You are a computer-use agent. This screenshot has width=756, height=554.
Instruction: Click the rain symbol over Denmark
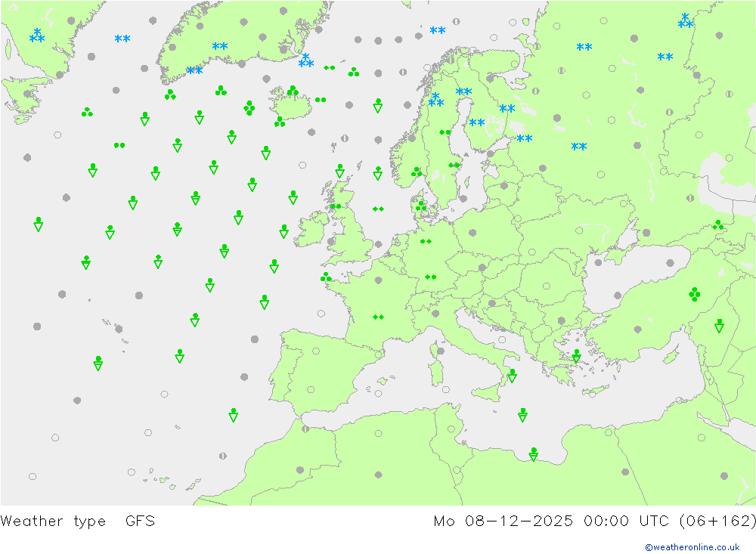tap(421, 206)
